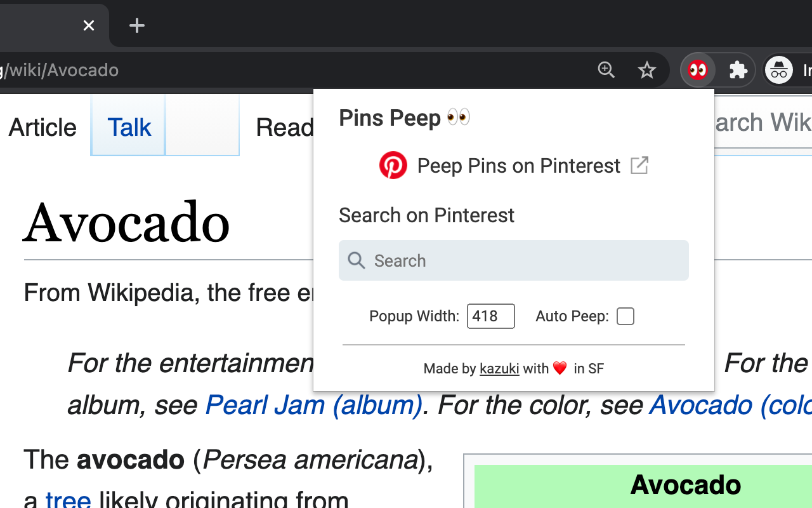Open the Pins Peep extension icon in the toolbar

(697, 70)
